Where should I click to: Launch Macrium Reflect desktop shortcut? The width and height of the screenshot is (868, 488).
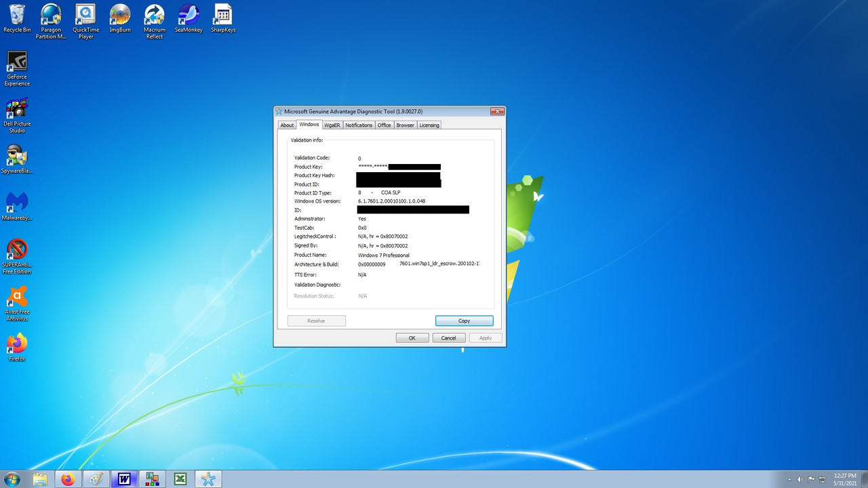[x=154, y=21]
